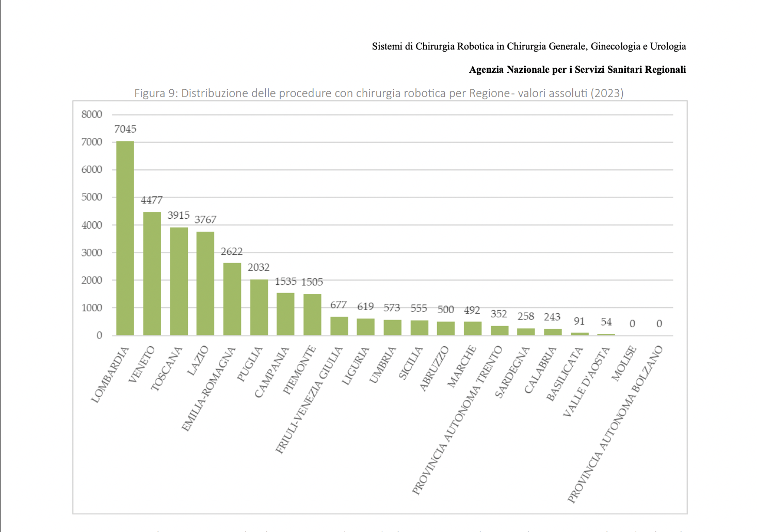Viewport: 757px width, 532px height.
Task: Click the 3767 label above the Lazio bar
Action: click(205, 220)
